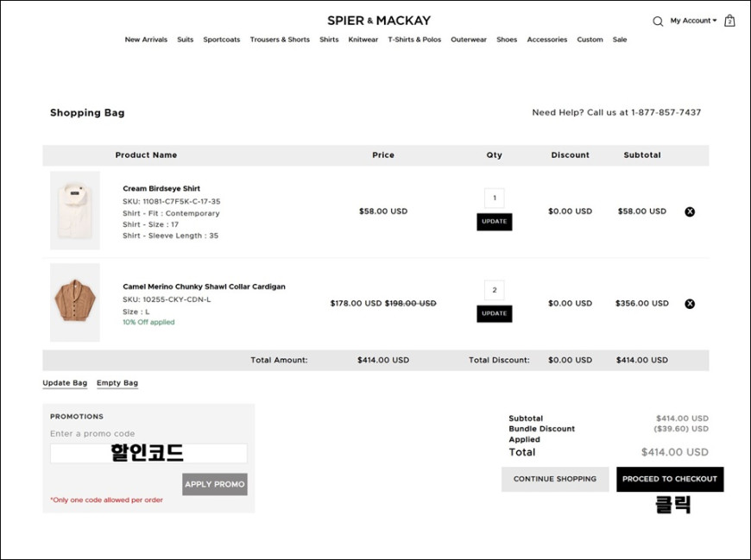
Task: Focus the promo code input field
Action: coord(148,453)
